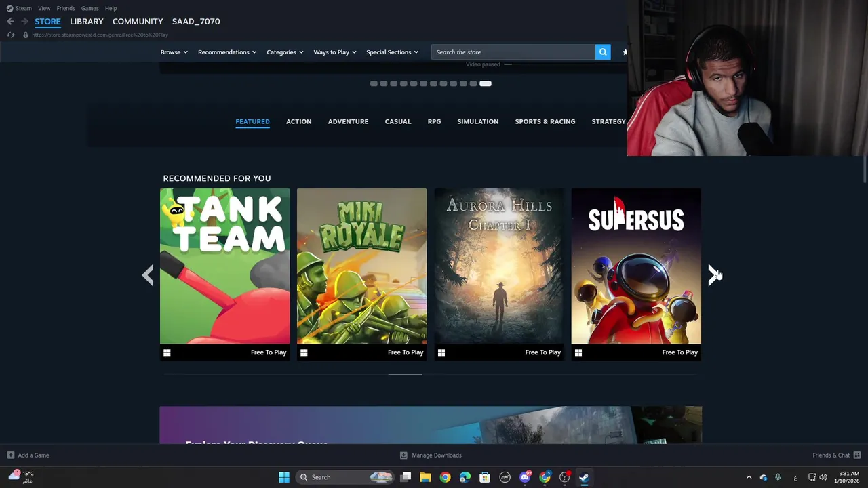Click the Steam logo in the menu bar

pos(9,8)
